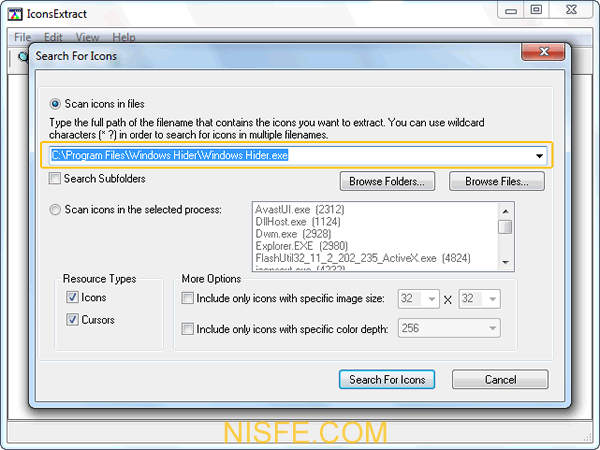Maximize the IconsExtract main window
Image resolution: width=600 pixels, height=450 pixels.
[536, 10]
